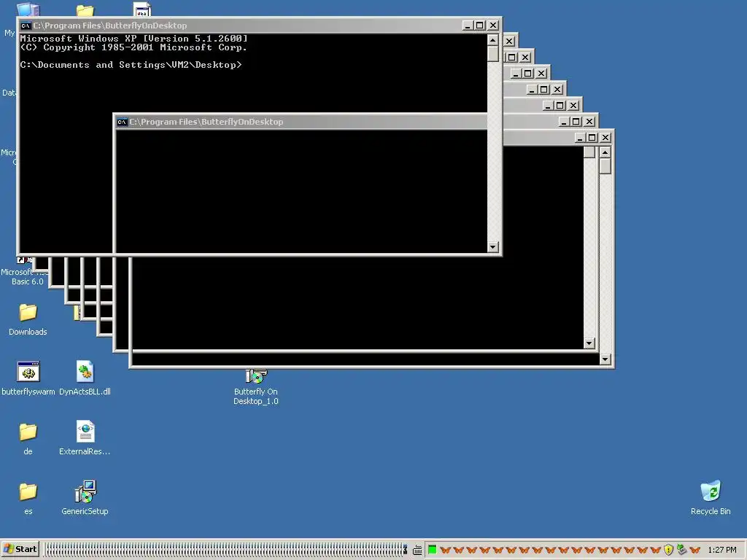The width and height of the screenshot is (747, 560).
Task: Click the Microsoft Visual Basic 6.0 desktop label
Action: point(24,276)
